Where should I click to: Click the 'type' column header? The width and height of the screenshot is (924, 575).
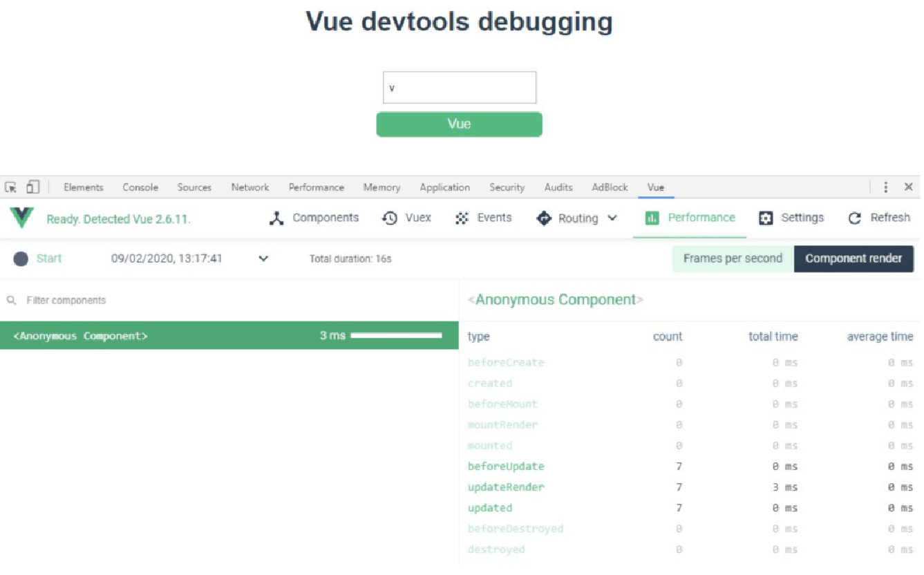(478, 337)
